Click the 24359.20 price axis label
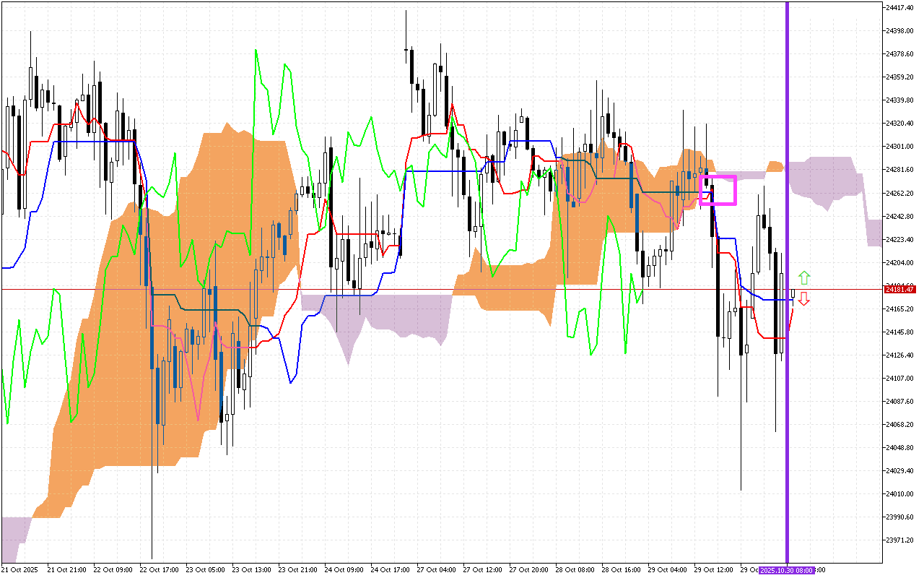 click(899, 77)
